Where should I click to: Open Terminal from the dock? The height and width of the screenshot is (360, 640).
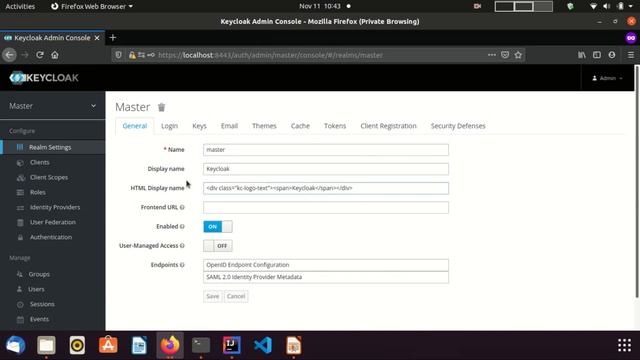click(x=201, y=345)
